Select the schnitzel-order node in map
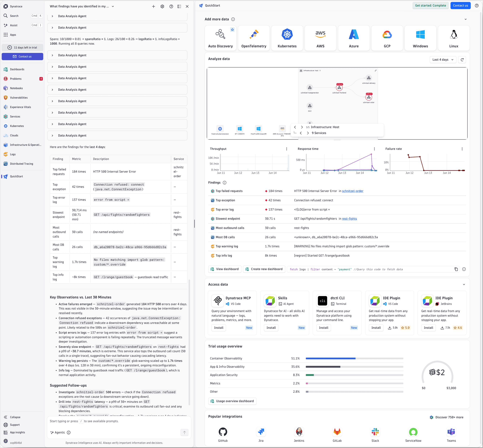The image size is (483, 448). [x=369, y=98]
